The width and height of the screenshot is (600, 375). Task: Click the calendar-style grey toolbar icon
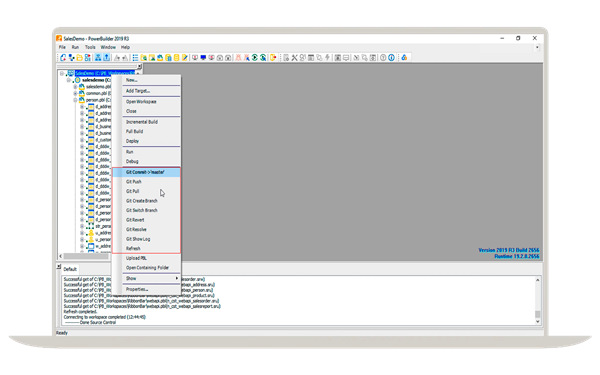point(311,57)
